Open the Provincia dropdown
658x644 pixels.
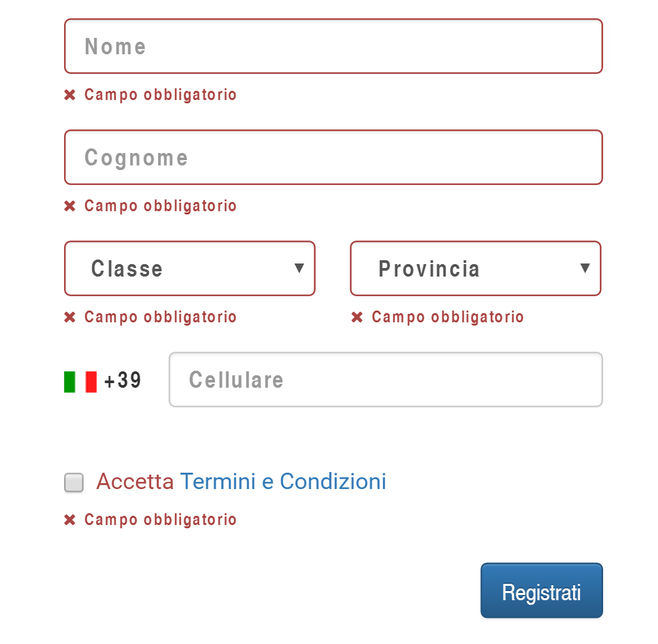point(476,268)
